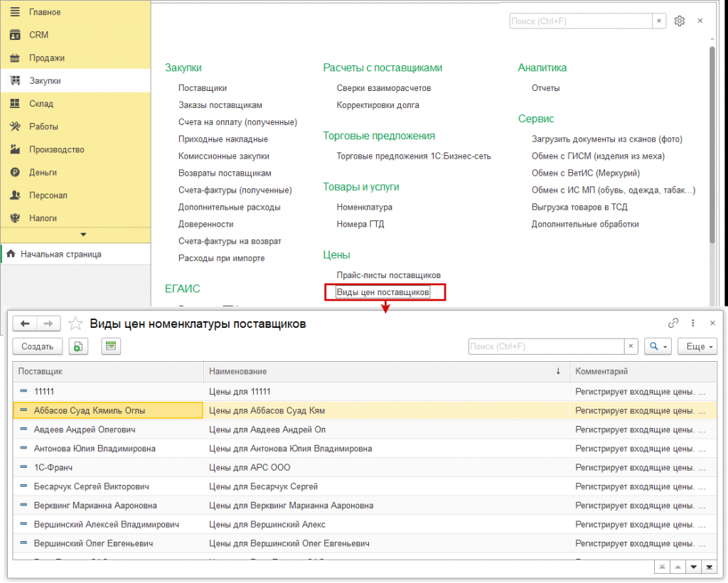Screen dimensions: 728x583
Task: Click the green table icon in toolbar
Action: coord(111,346)
